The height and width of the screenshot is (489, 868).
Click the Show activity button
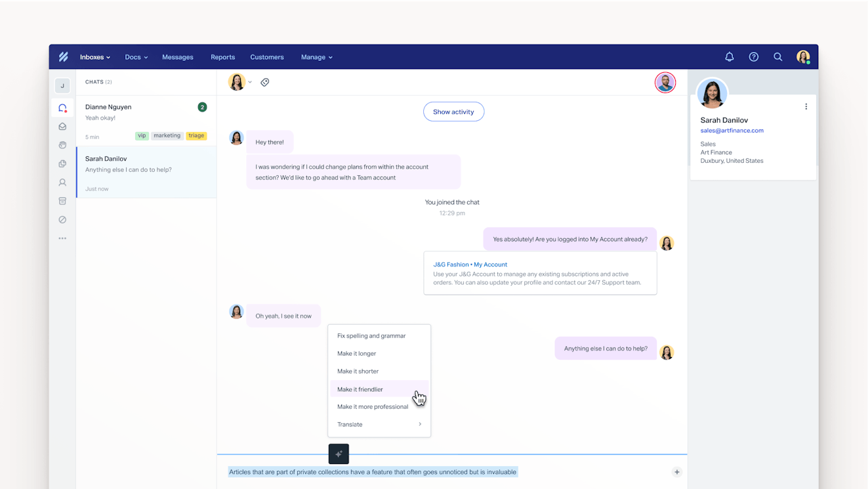[453, 112]
